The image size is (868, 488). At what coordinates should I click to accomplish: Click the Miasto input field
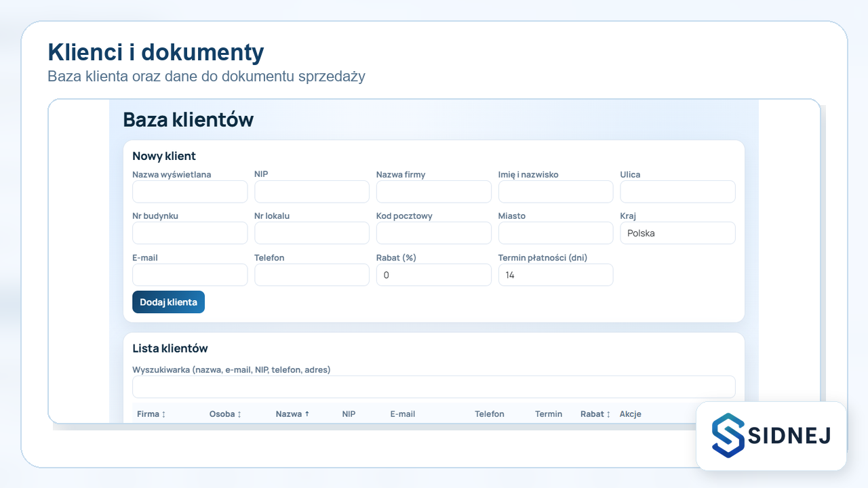[556, 233]
